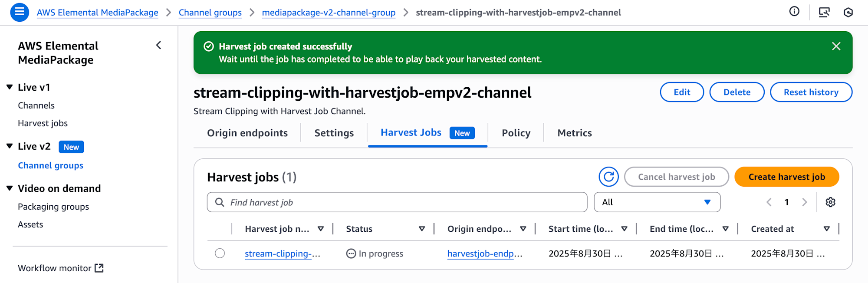Click the success checkmark icon in banner

[x=209, y=46]
